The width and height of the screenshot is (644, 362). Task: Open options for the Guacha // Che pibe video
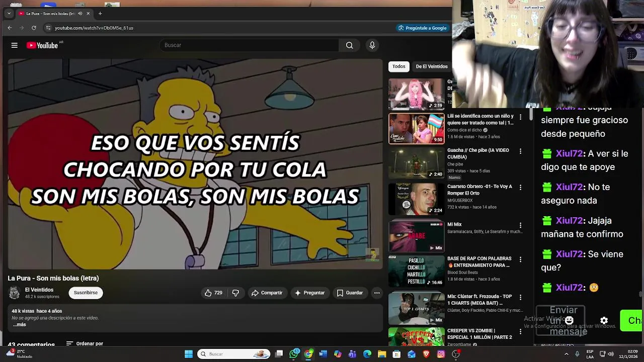tap(521, 151)
